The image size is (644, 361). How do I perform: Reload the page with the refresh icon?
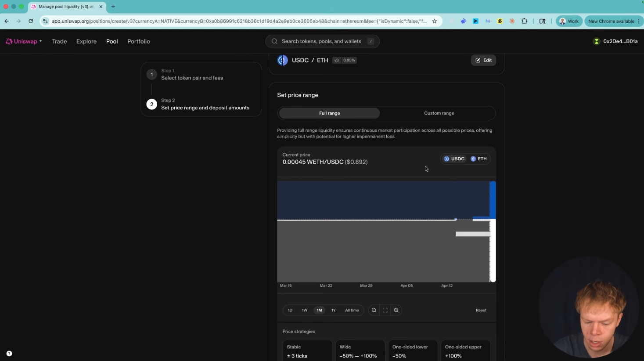pos(31,21)
